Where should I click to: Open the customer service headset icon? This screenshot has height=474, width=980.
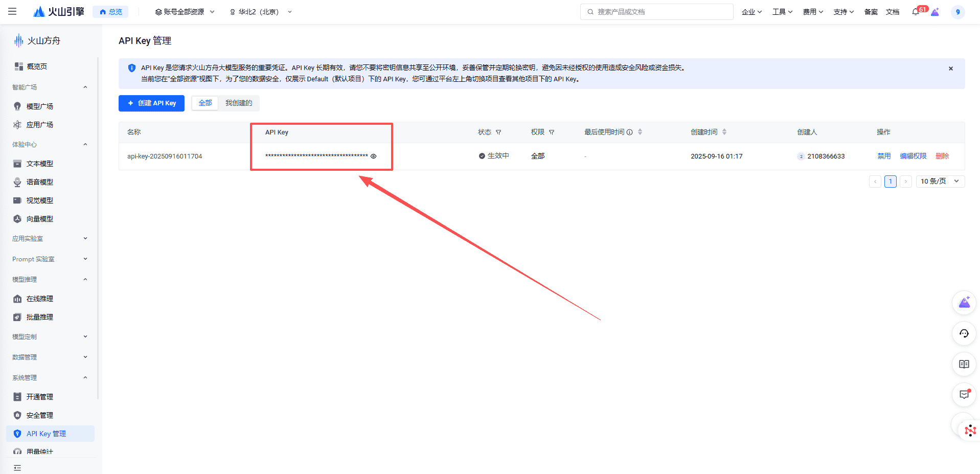964,333
